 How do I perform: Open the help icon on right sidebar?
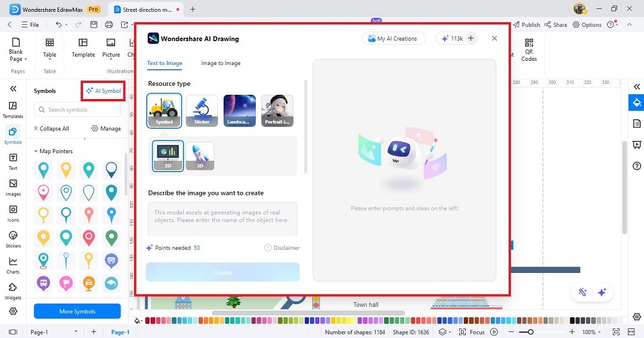637,166
